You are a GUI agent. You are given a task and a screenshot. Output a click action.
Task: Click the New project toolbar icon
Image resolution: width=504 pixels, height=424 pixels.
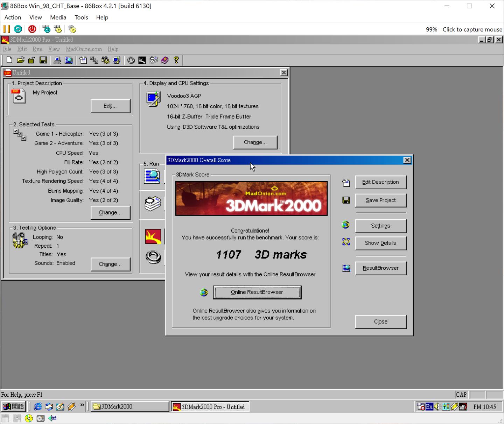pyautogui.click(x=9, y=60)
